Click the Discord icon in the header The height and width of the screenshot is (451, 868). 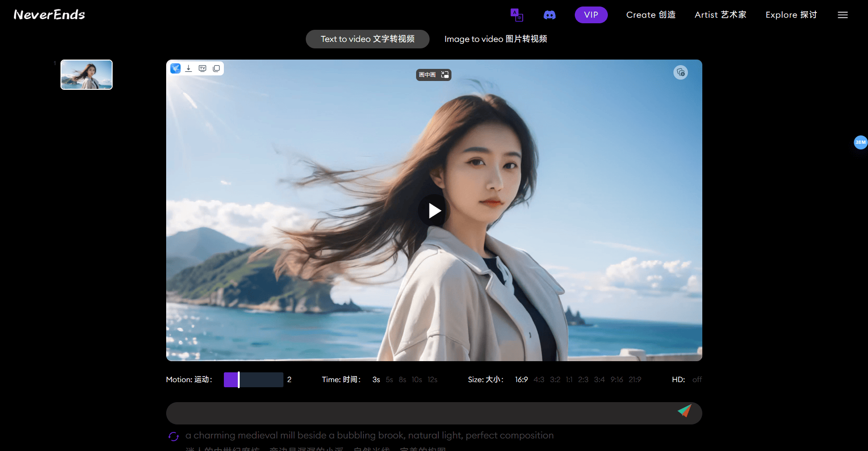(550, 14)
